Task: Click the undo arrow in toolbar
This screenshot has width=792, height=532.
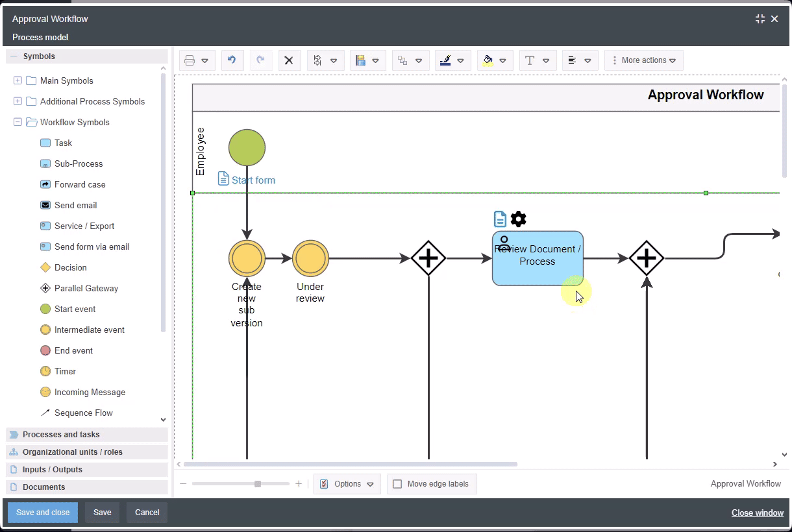Action: (232, 60)
